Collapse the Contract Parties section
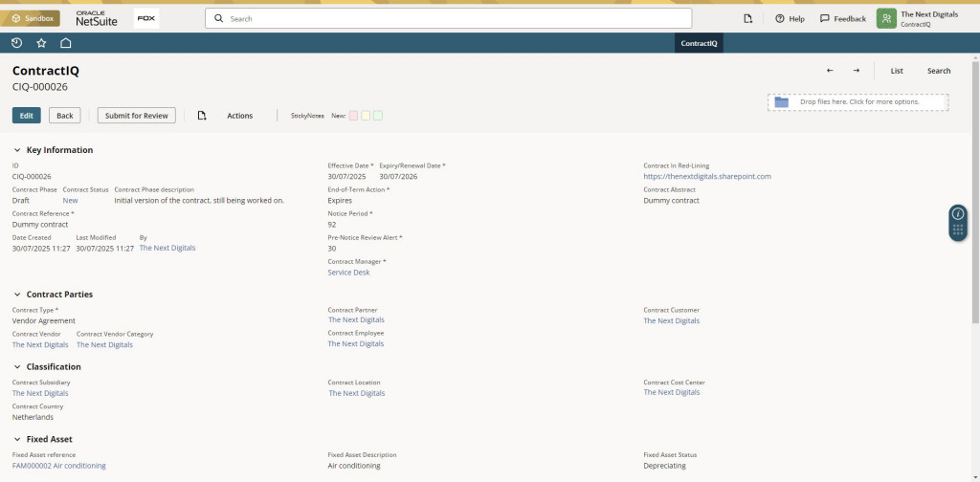 point(17,295)
